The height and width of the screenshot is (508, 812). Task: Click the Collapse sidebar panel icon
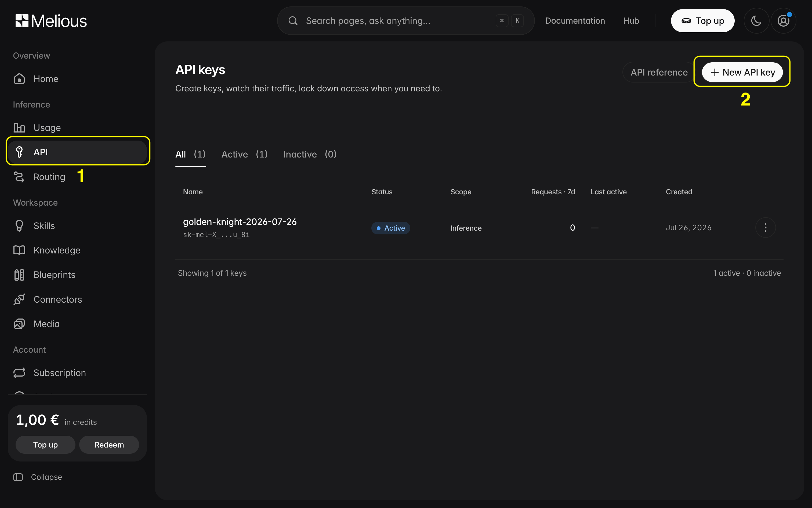pyautogui.click(x=18, y=477)
